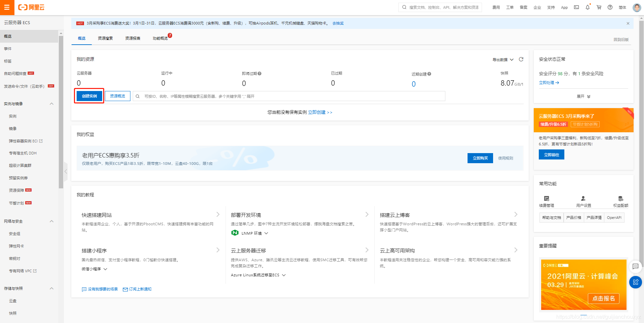Viewport: 644px width, 323px height.
Task: Click the user avatar
Action: click(637, 7)
